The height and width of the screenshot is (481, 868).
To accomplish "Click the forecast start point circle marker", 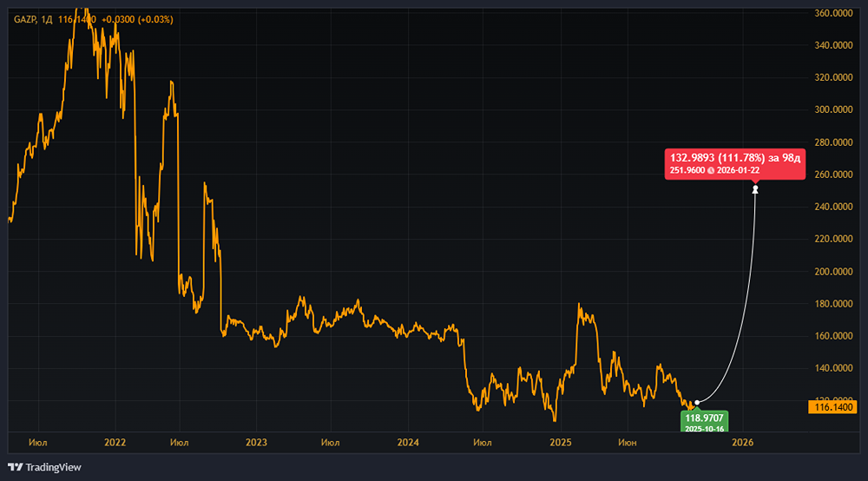I will pyautogui.click(x=697, y=402).
